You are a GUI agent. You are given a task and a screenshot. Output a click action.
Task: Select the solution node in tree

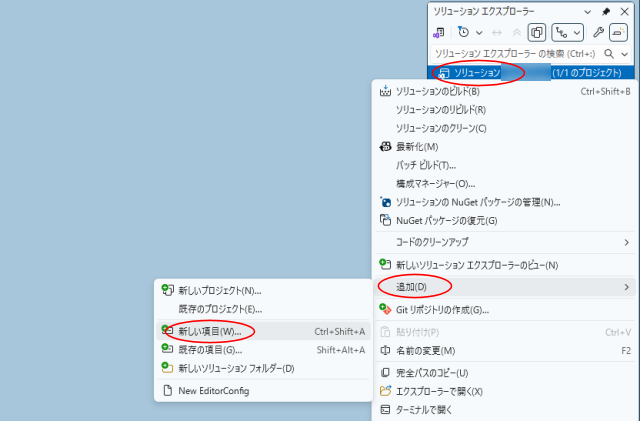[x=476, y=73]
